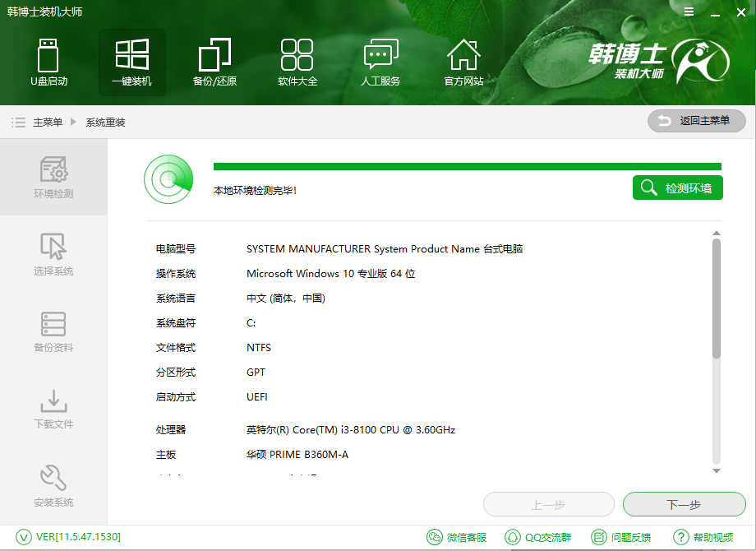Proceed by clicking 下一步

tap(685, 504)
